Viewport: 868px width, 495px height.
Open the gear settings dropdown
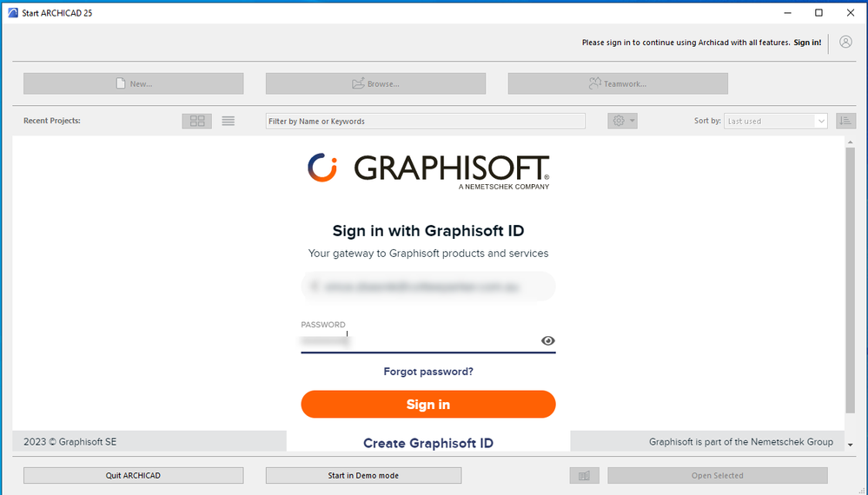622,121
